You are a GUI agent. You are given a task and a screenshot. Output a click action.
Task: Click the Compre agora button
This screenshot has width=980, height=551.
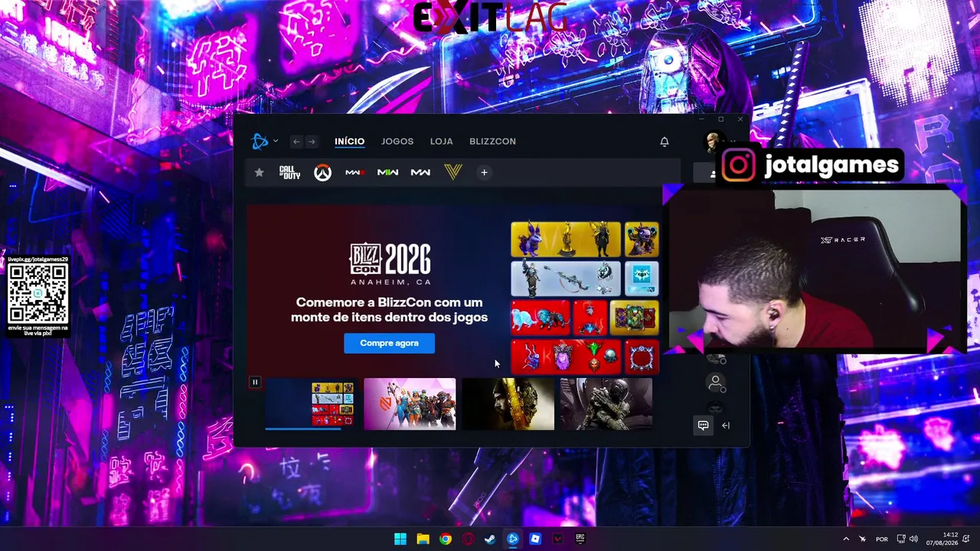pos(389,343)
